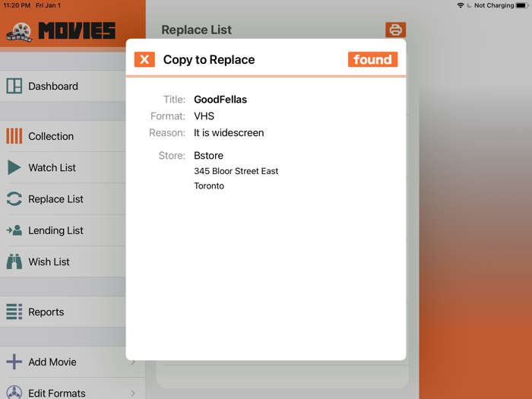
Task: Click the Wish List binoculars icon
Action: (14, 261)
